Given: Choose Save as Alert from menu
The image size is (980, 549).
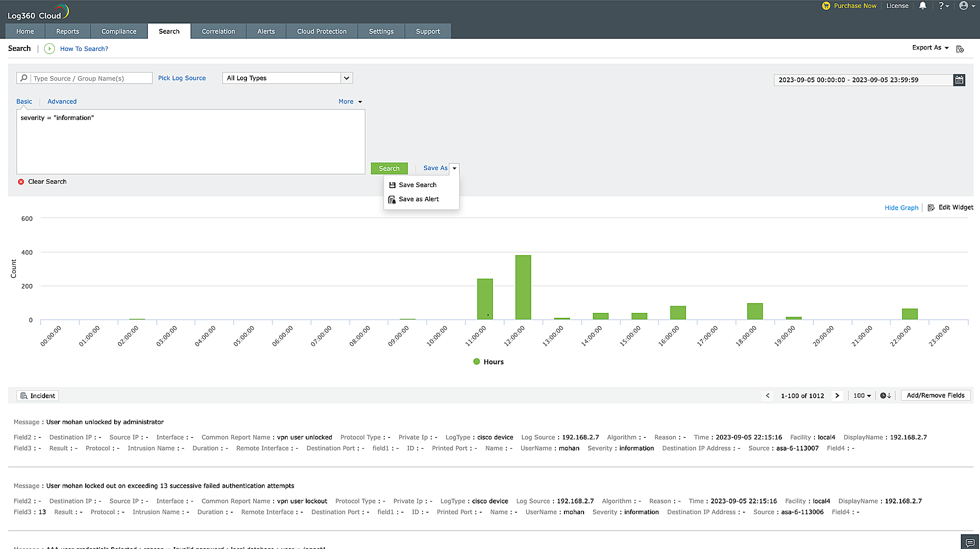Looking at the screenshot, I should coord(418,199).
